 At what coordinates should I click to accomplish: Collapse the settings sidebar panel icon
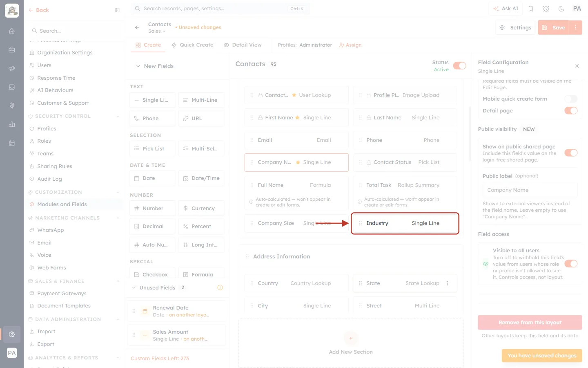[x=117, y=10]
